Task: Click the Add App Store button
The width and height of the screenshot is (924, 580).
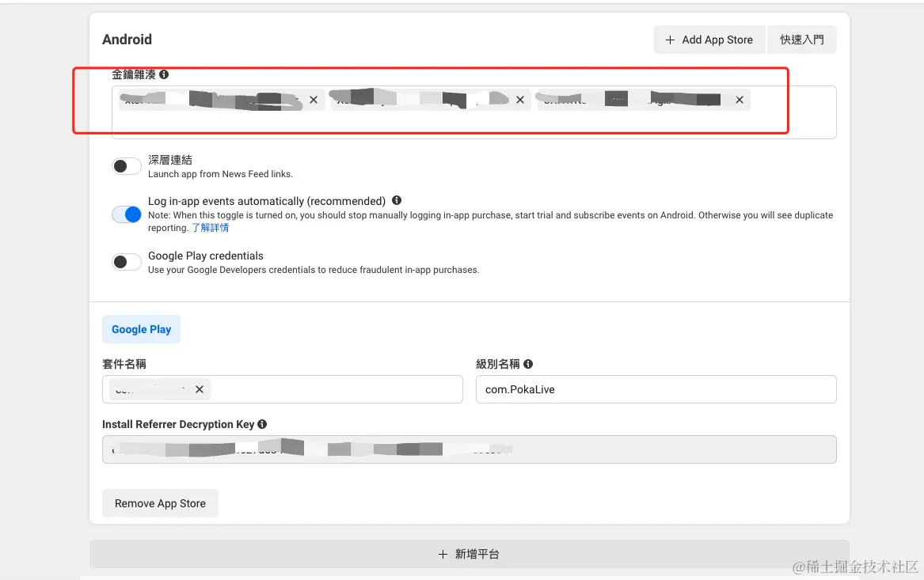Action: pyautogui.click(x=709, y=40)
